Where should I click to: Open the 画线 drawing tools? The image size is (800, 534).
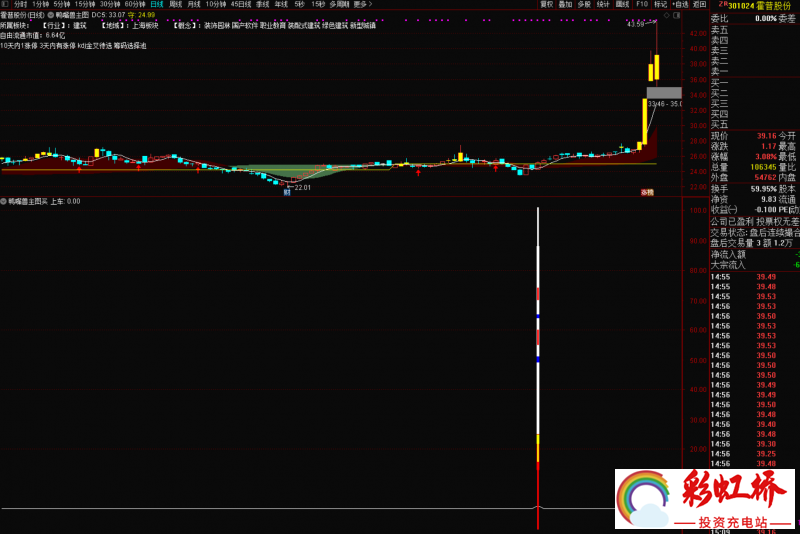[622, 4]
